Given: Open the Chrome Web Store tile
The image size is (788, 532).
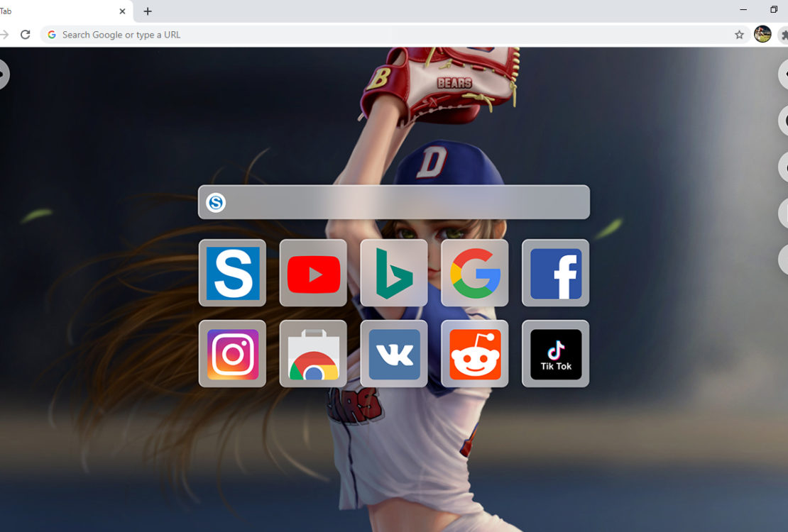Looking at the screenshot, I should click(x=313, y=354).
